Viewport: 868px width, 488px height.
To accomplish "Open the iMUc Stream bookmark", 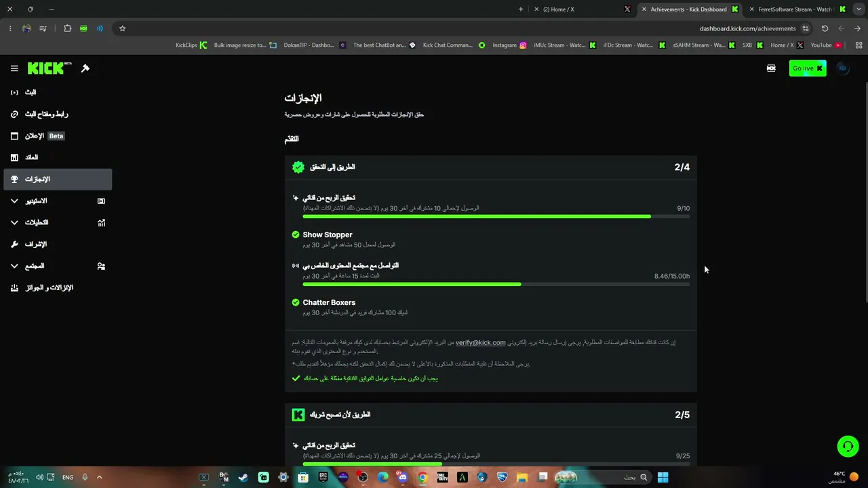I will [x=565, y=45].
